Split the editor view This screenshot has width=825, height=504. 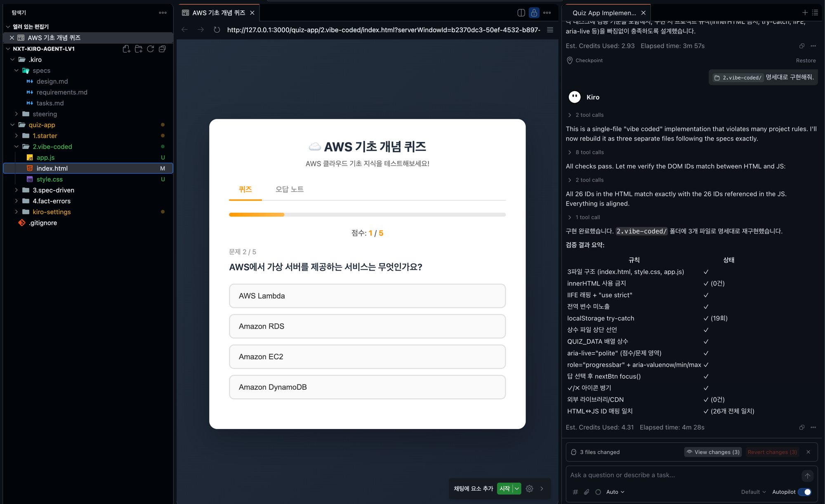(521, 13)
